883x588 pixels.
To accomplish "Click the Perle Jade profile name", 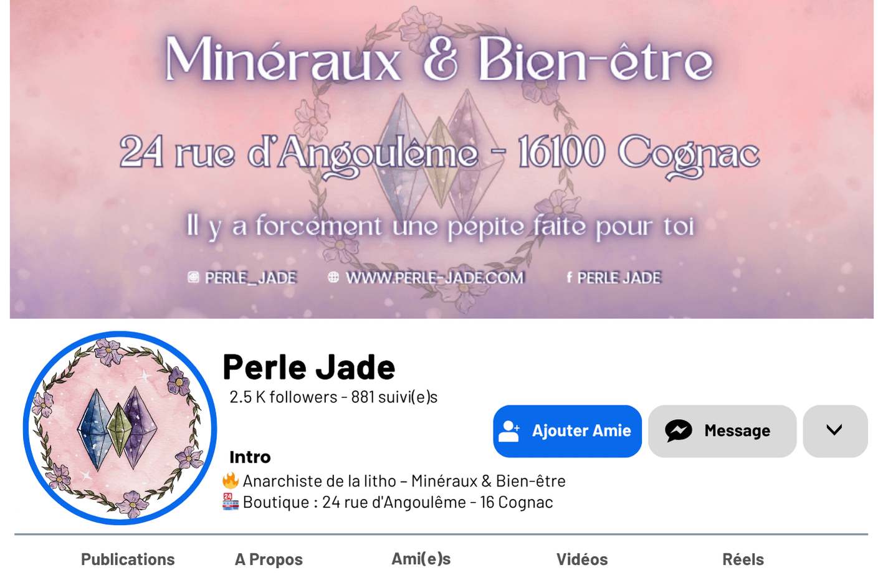I will click(x=308, y=367).
